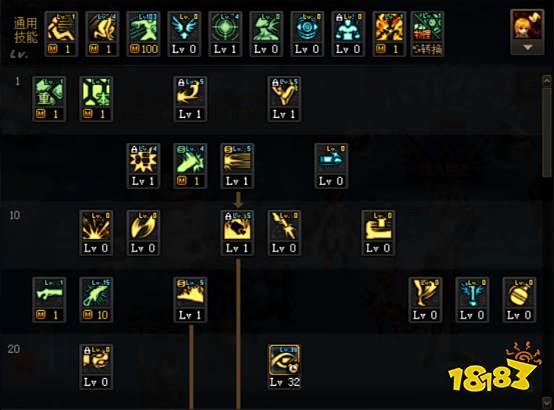Click the blue bullet skill icon
This screenshot has width=554, height=410.
pos(331,166)
